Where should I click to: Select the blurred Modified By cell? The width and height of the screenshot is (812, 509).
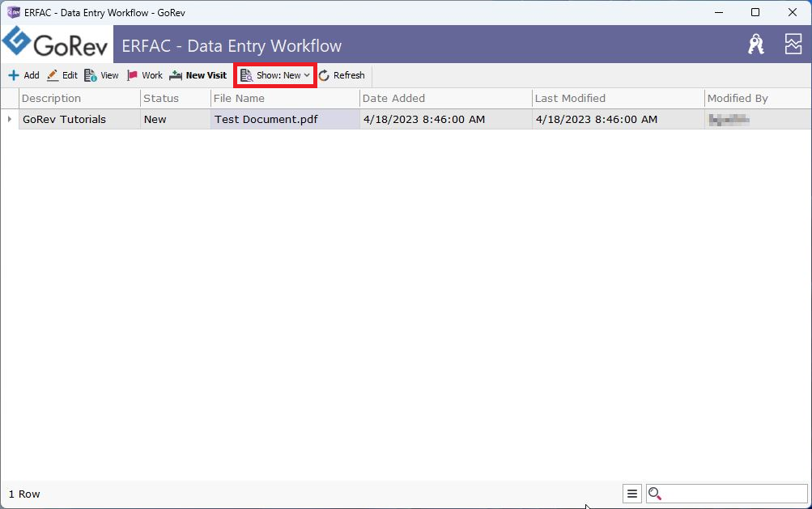(x=758, y=119)
